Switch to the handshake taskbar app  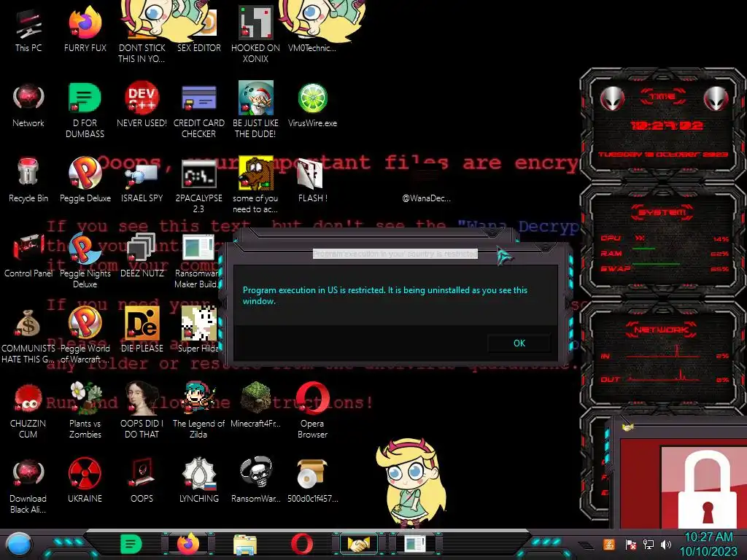[x=359, y=544]
